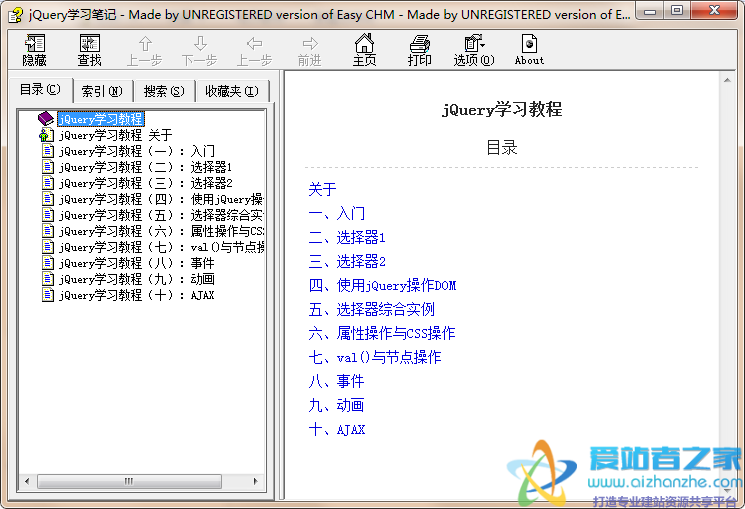This screenshot has width=745, height=509.
Task: Select tree item （七）：val()与节点
Action: click(x=162, y=247)
